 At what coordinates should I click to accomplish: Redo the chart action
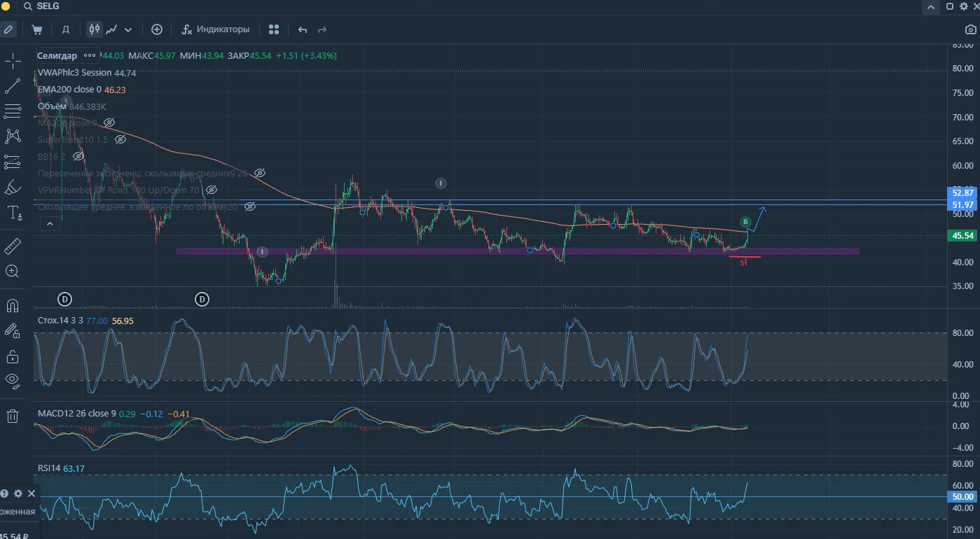(x=322, y=29)
